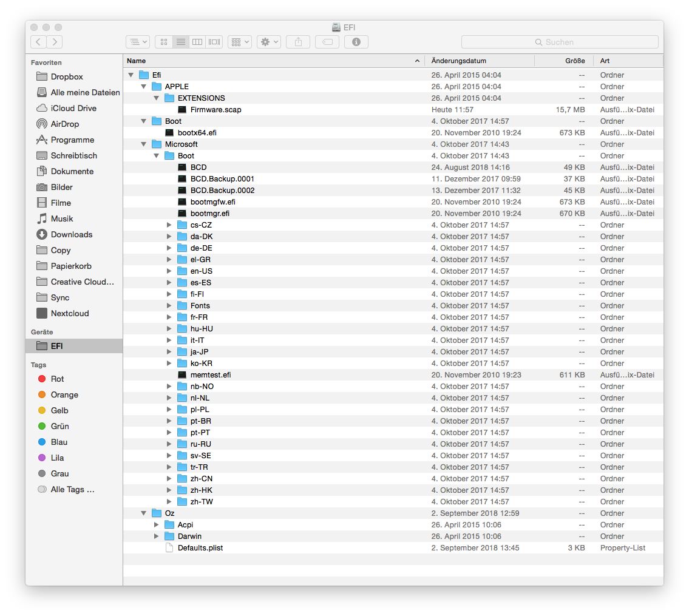Go back with the left arrow button
Image resolution: width=689 pixels, height=616 pixels.
tap(38, 42)
